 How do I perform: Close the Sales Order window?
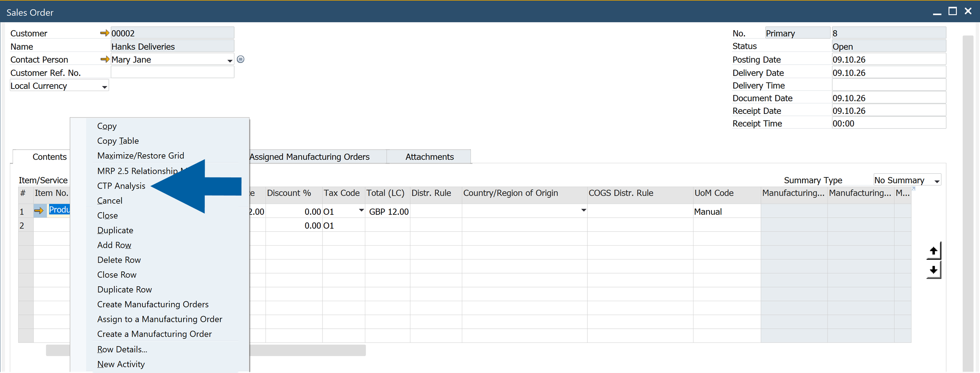coord(968,11)
